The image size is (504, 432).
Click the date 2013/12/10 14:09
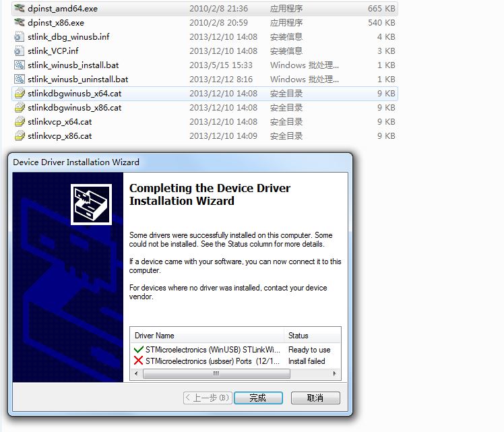pyautogui.click(x=224, y=136)
